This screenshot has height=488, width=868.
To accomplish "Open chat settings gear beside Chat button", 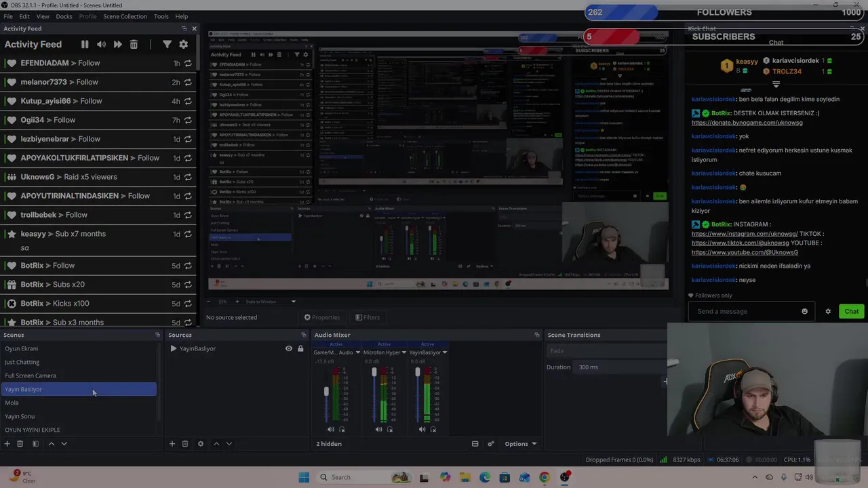I will [828, 312].
